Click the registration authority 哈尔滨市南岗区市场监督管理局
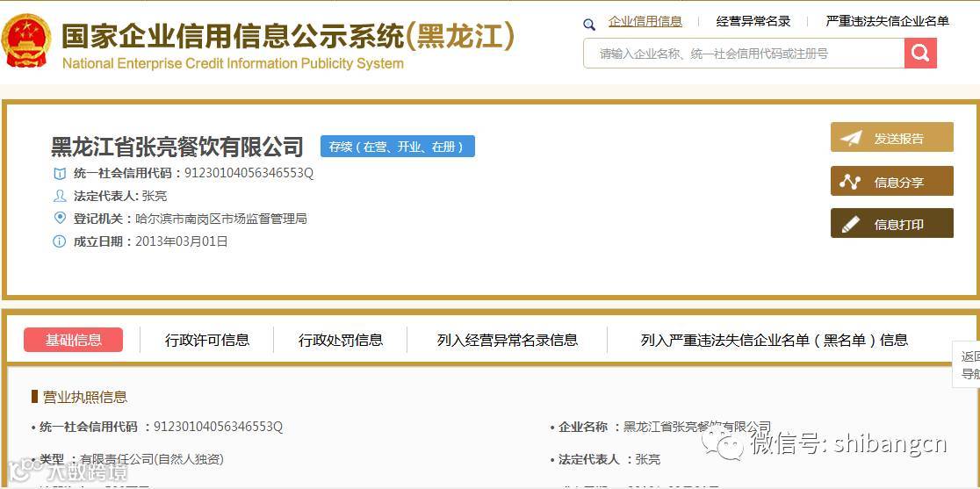Viewport: 980px width, 489px height. (x=221, y=219)
